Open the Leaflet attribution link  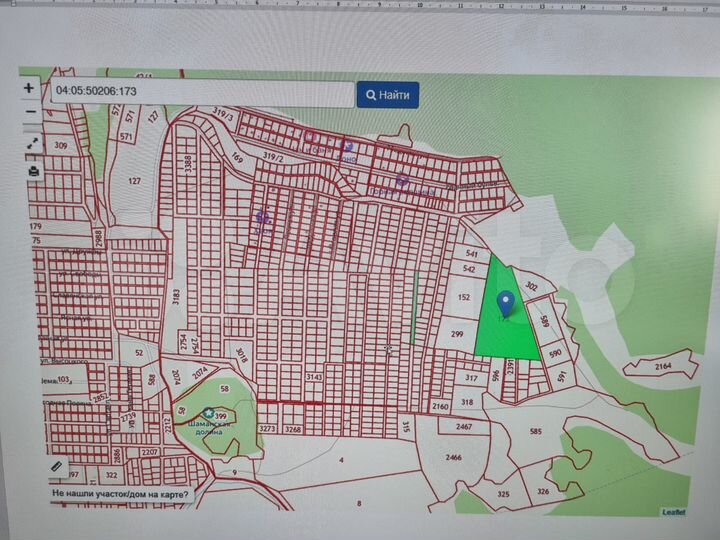pos(674,512)
